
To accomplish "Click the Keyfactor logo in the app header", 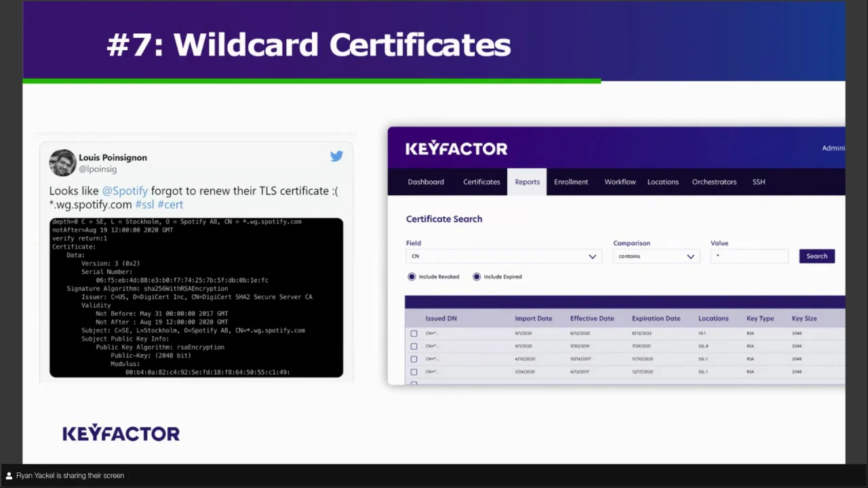I will (456, 148).
